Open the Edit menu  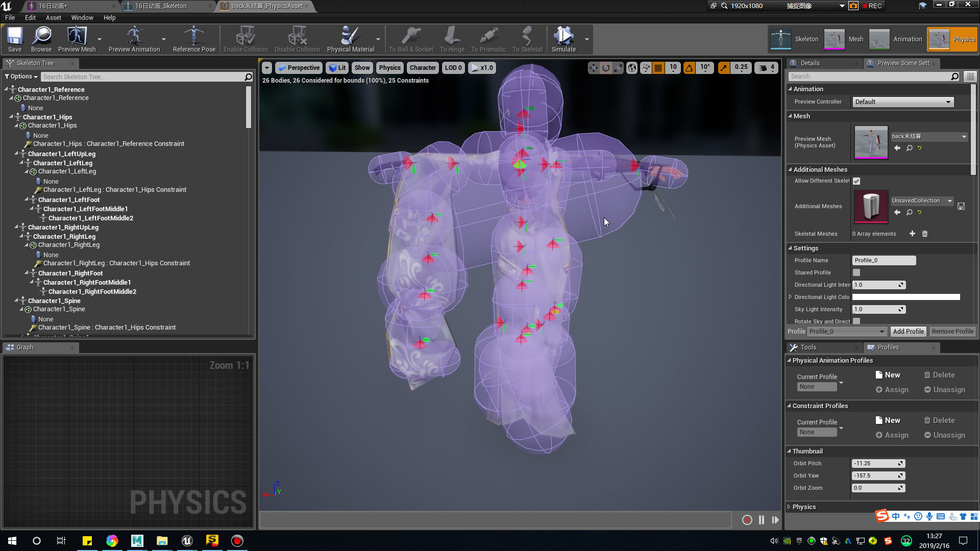coord(30,17)
